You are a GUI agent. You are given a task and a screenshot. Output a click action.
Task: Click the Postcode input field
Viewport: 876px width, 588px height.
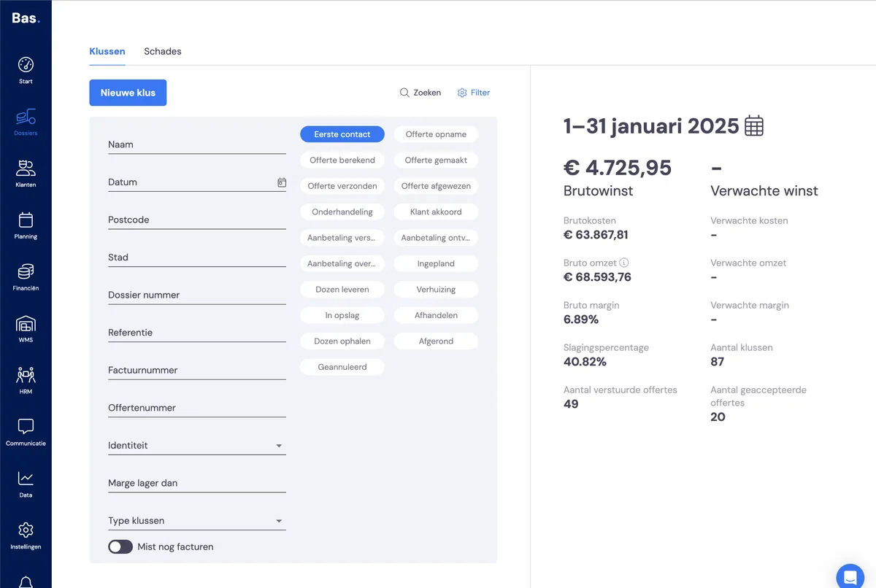pyautogui.click(x=197, y=220)
